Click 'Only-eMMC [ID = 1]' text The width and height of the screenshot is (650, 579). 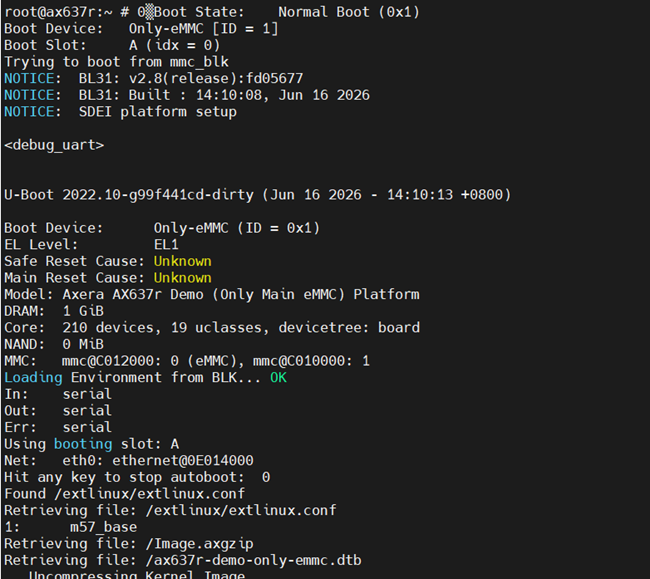coord(203,29)
